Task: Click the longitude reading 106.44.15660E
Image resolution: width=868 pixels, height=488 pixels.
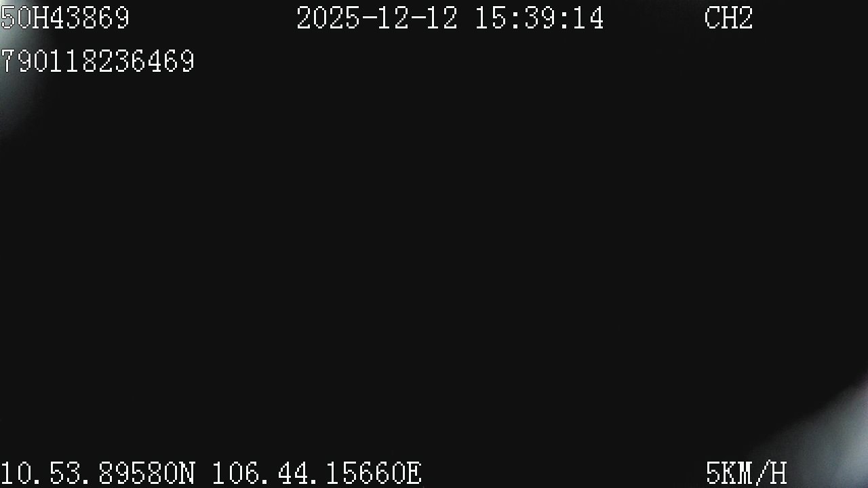Action: point(317,473)
